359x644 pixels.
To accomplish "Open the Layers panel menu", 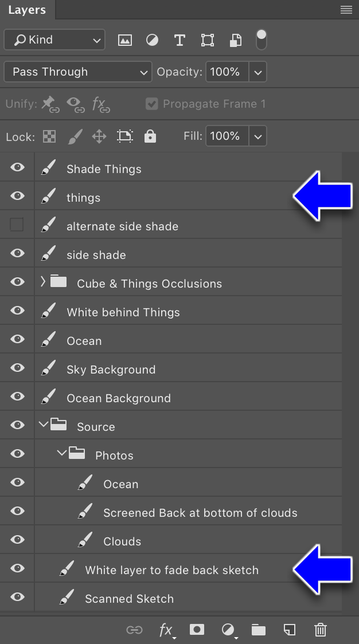I will (346, 10).
